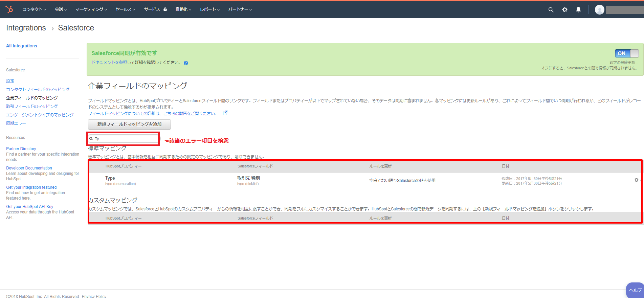Click the user avatar icon
This screenshot has width=644, height=298.
coord(599,10)
